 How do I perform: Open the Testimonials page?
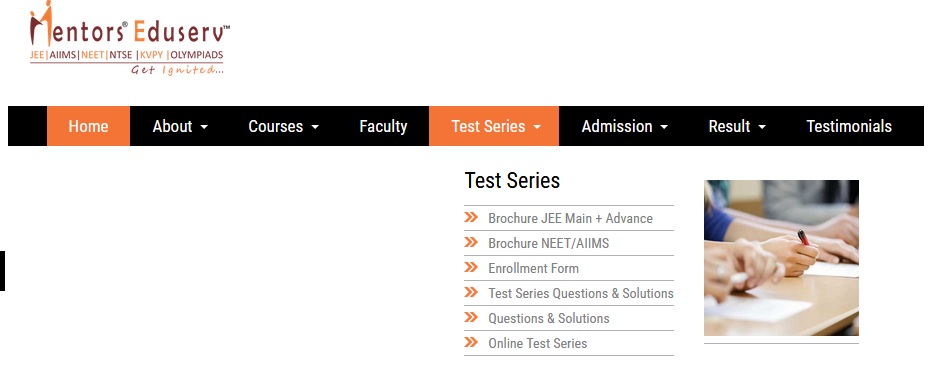[849, 126]
